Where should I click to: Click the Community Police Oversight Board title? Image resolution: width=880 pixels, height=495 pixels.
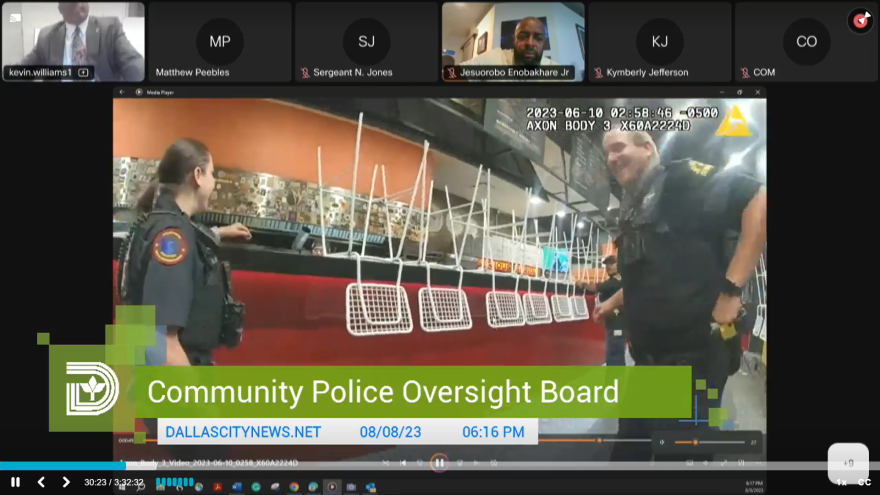click(383, 392)
